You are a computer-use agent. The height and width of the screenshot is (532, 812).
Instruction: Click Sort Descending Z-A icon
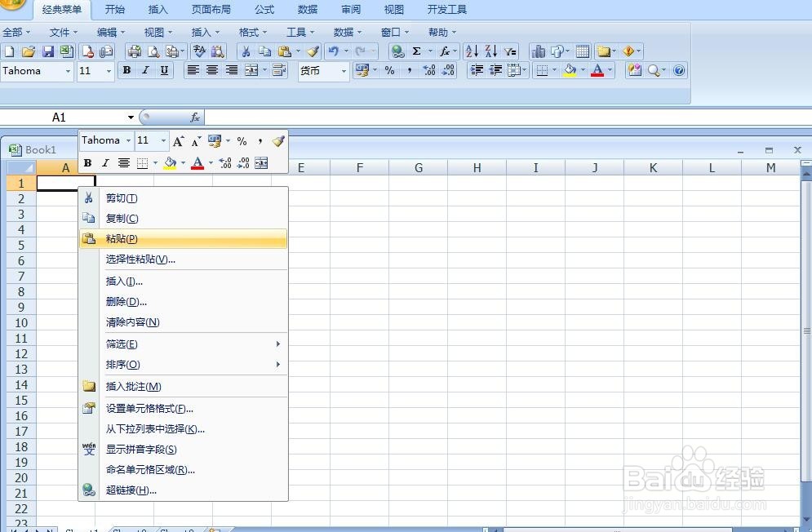coord(491,51)
